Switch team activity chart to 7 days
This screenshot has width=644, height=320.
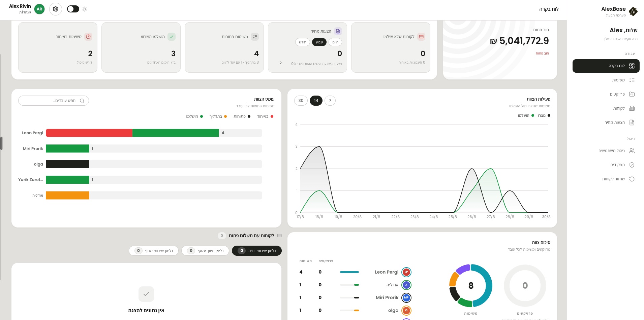coord(330,101)
